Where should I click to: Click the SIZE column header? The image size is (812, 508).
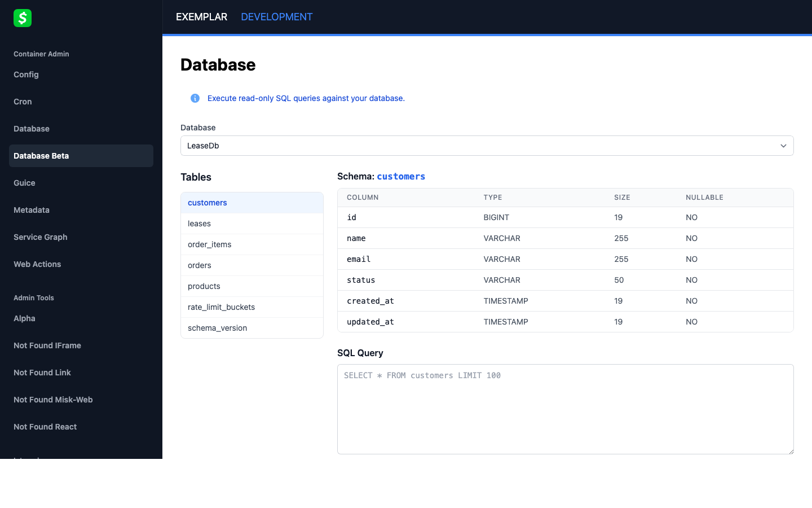622,198
